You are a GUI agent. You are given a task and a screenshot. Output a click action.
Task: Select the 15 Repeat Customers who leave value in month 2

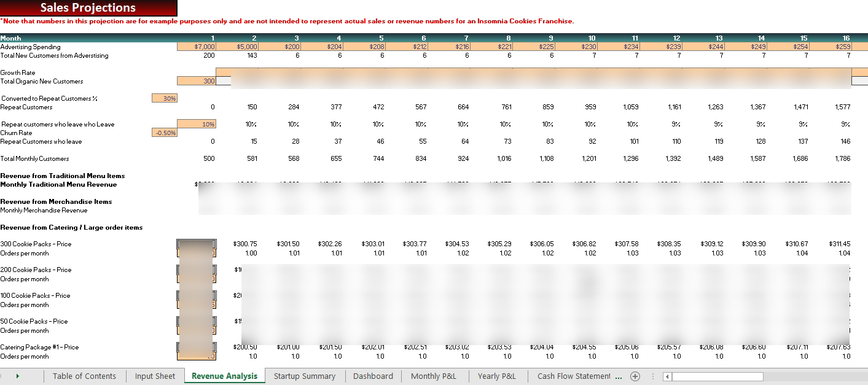tap(254, 141)
